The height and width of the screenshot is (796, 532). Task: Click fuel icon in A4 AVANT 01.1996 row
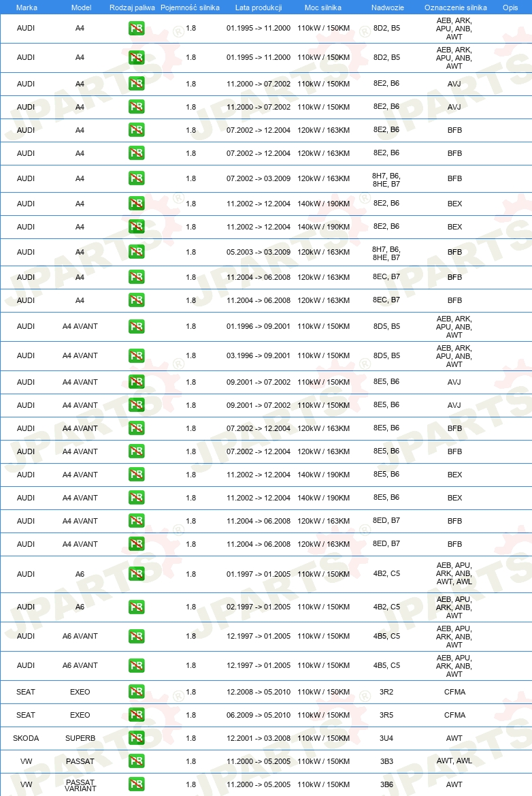point(137,326)
